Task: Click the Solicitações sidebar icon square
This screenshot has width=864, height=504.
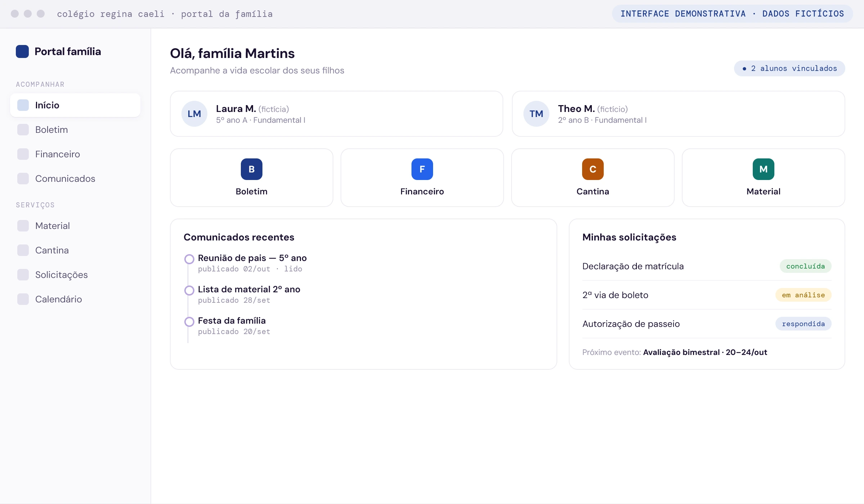Action: 23,275
